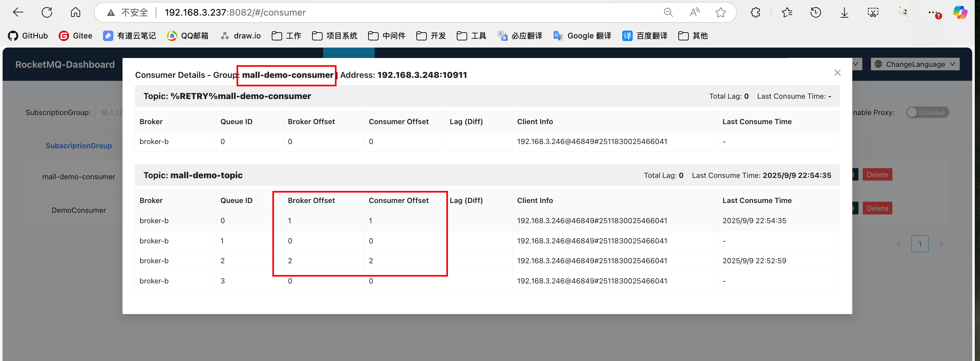Open the browser extensions puzzle icon
Screen dimensions: 980x361
[755, 13]
